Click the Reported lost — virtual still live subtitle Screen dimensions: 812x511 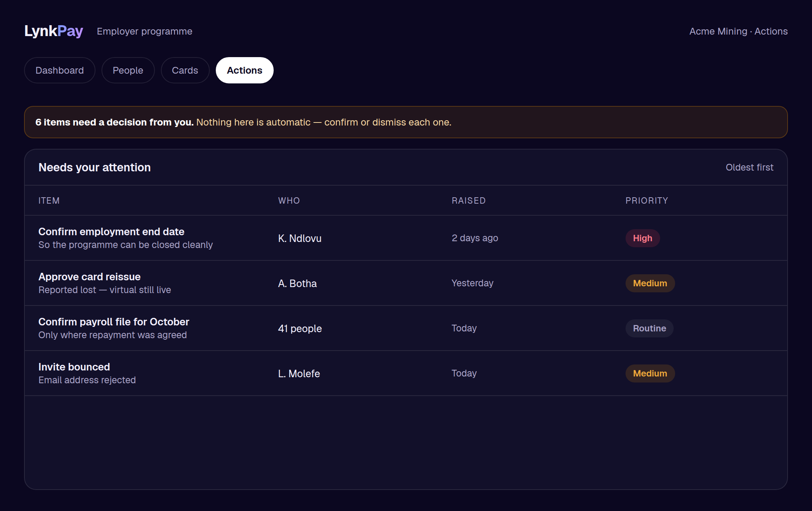[x=105, y=290]
